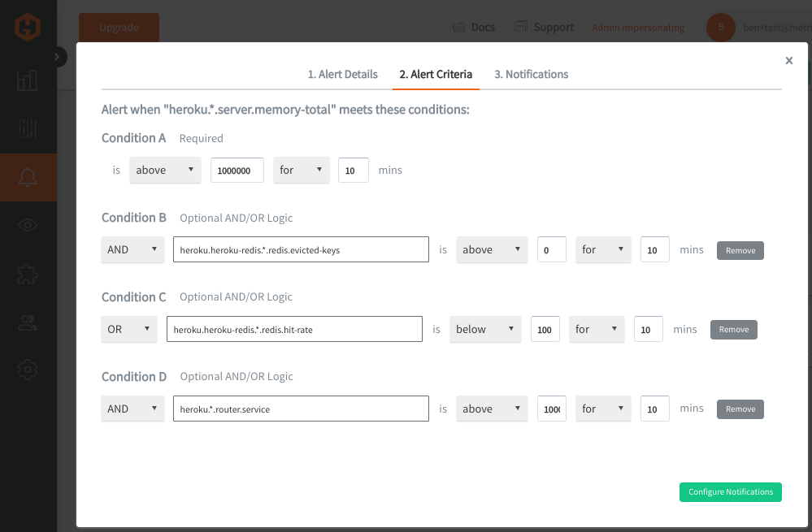The image size is (812, 532).
Task: Click the Condition D metric name field
Action: pyautogui.click(x=301, y=409)
